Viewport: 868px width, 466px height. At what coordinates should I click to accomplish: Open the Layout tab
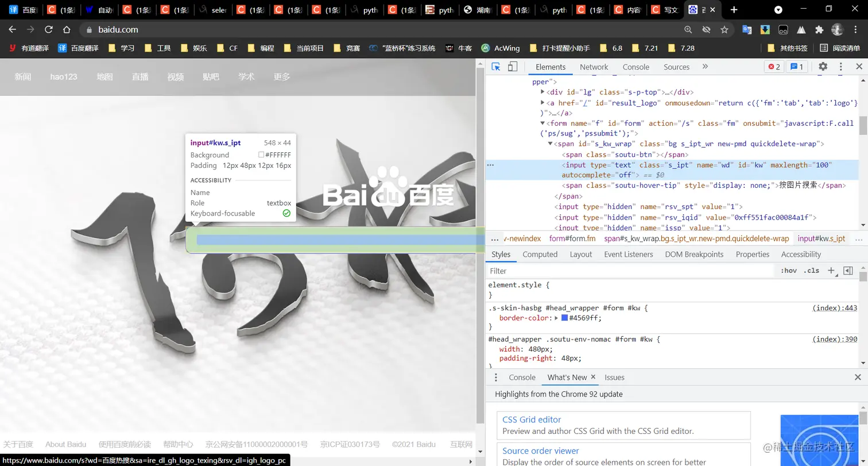click(x=581, y=255)
